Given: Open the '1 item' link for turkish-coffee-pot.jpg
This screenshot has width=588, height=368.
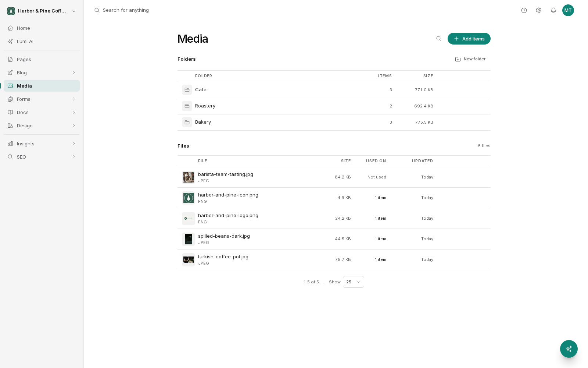Looking at the screenshot, I should point(380,259).
